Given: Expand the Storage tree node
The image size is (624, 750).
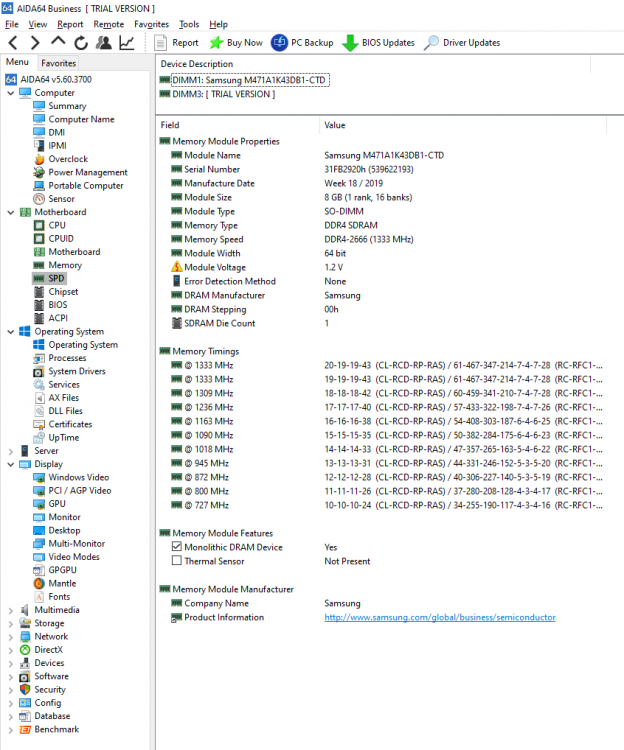Looking at the screenshot, I should [x=11, y=624].
